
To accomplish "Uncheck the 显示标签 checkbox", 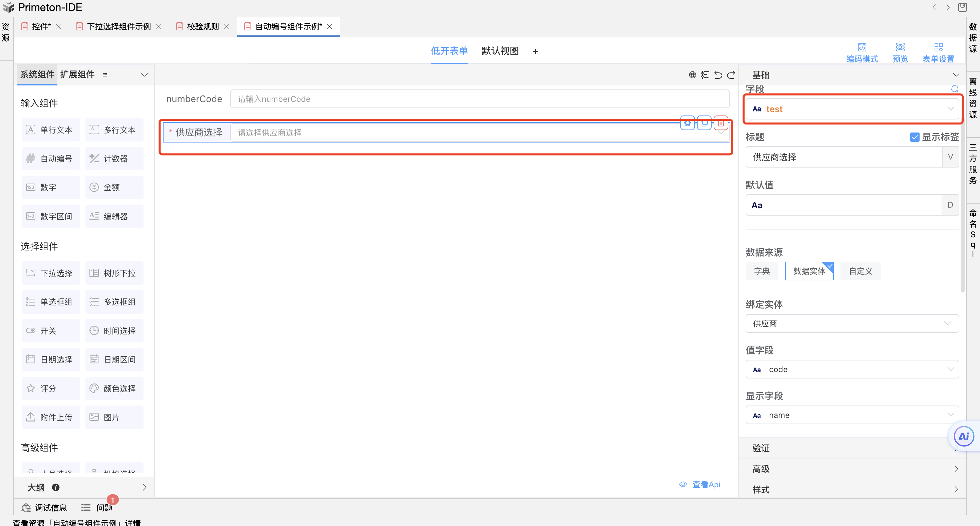I will tap(915, 137).
